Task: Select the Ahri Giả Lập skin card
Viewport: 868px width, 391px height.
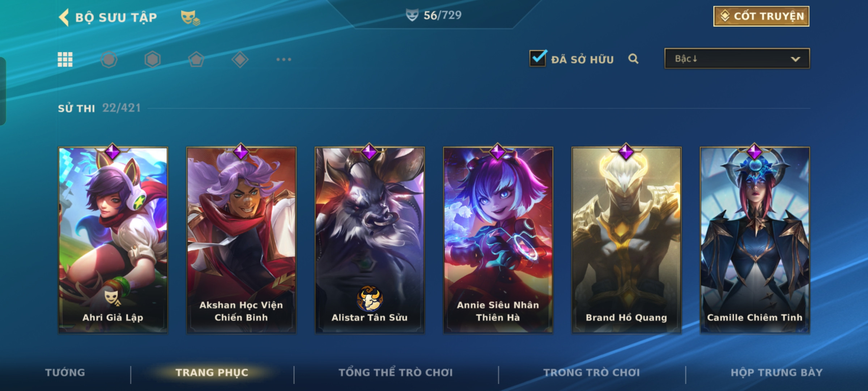Action: click(x=113, y=240)
